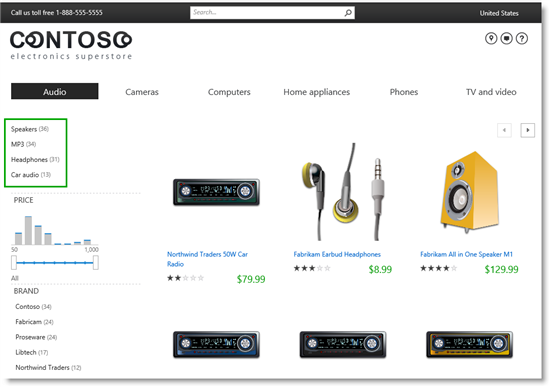This screenshot has height=387, width=550.
Task: Go to previous products page arrow
Action: click(504, 130)
